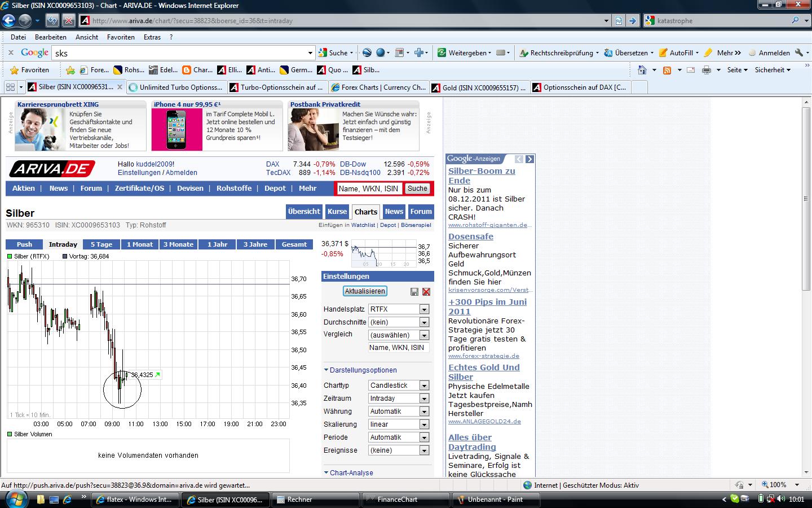The image size is (812, 508).
Task: Select the Gesamt chart tab
Action: click(x=294, y=244)
